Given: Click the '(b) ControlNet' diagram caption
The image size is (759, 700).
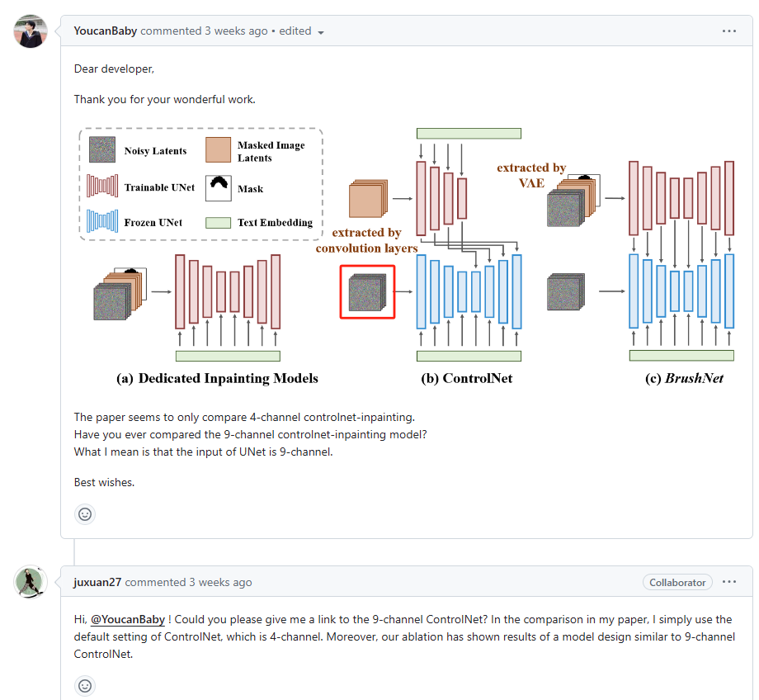Looking at the screenshot, I should 466,378.
